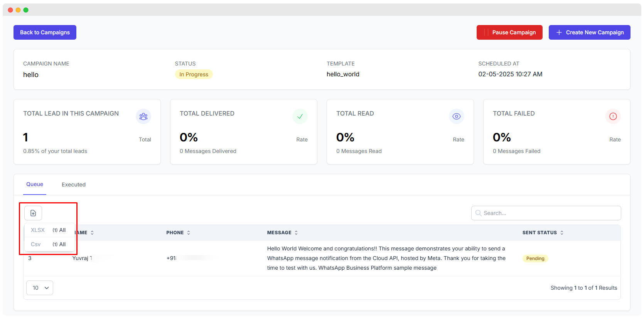Sort by the Name column arrows

(92, 233)
